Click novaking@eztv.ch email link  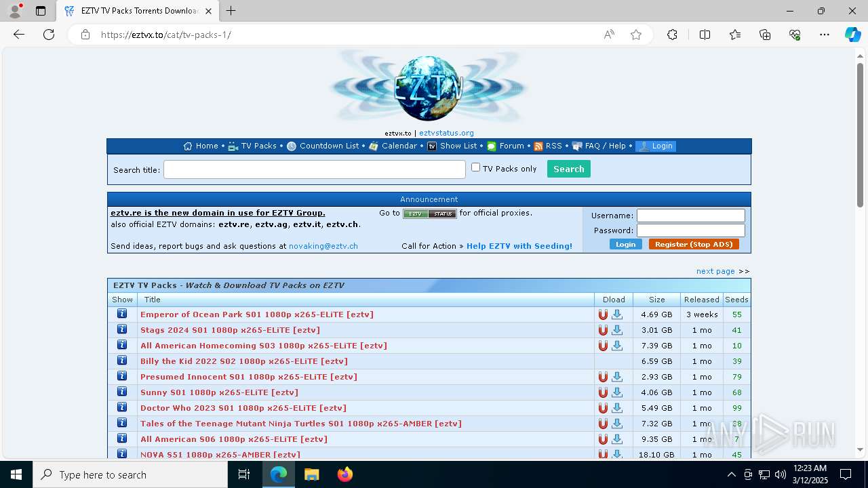pyautogui.click(x=323, y=246)
